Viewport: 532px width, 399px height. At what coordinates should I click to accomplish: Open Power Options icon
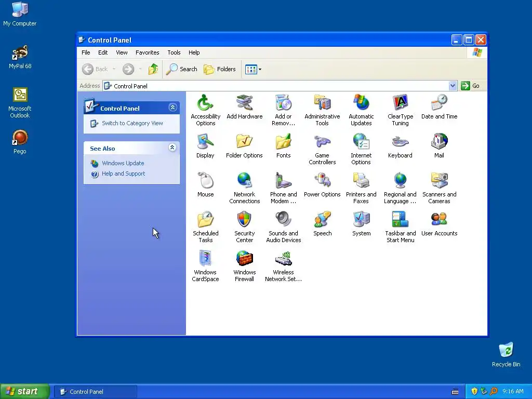pos(322,181)
